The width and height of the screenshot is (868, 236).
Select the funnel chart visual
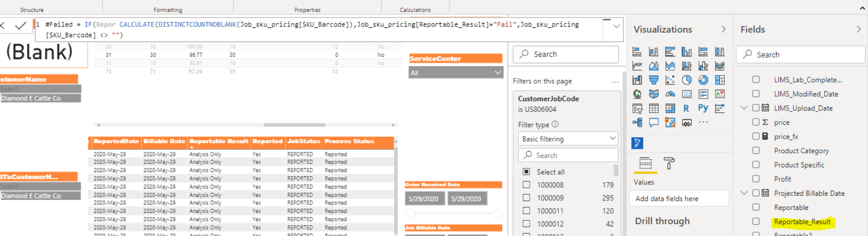654,80
